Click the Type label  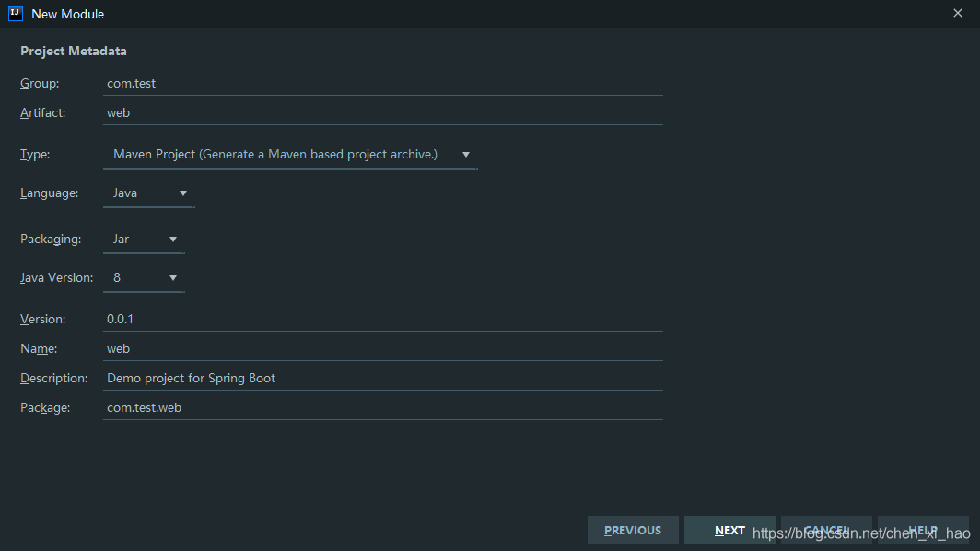[x=35, y=155]
